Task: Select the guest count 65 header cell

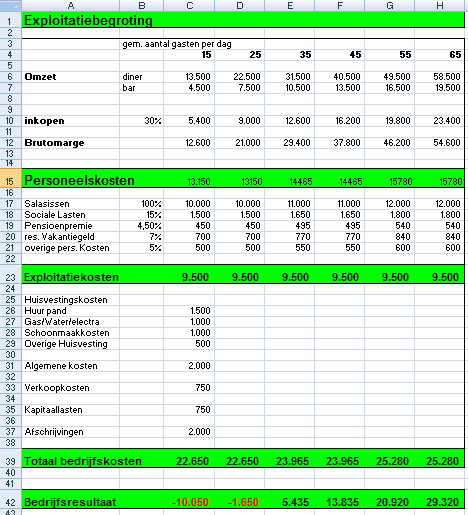Action: (440, 55)
